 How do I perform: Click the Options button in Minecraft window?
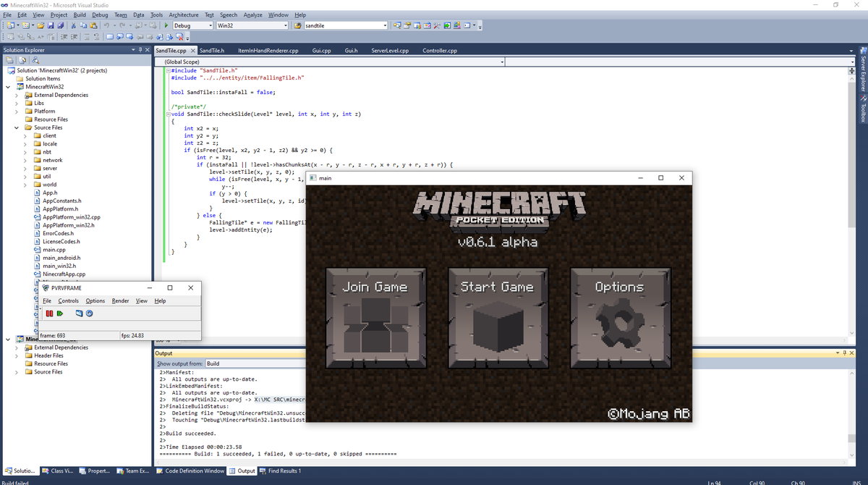coord(620,319)
